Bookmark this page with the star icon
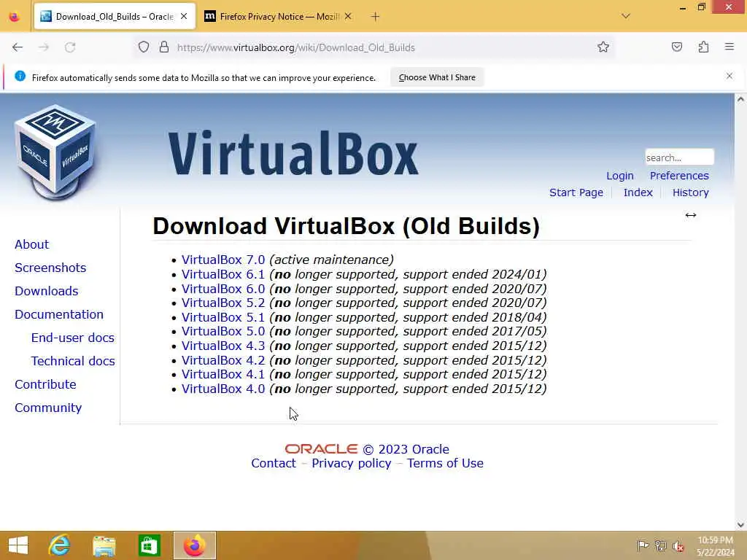The image size is (747, 560). point(603,47)
